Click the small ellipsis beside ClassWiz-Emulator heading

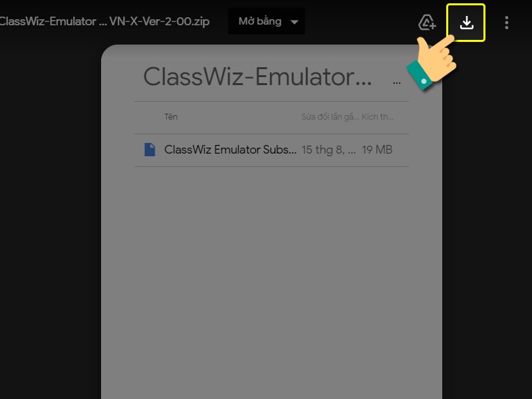[396, 82]
